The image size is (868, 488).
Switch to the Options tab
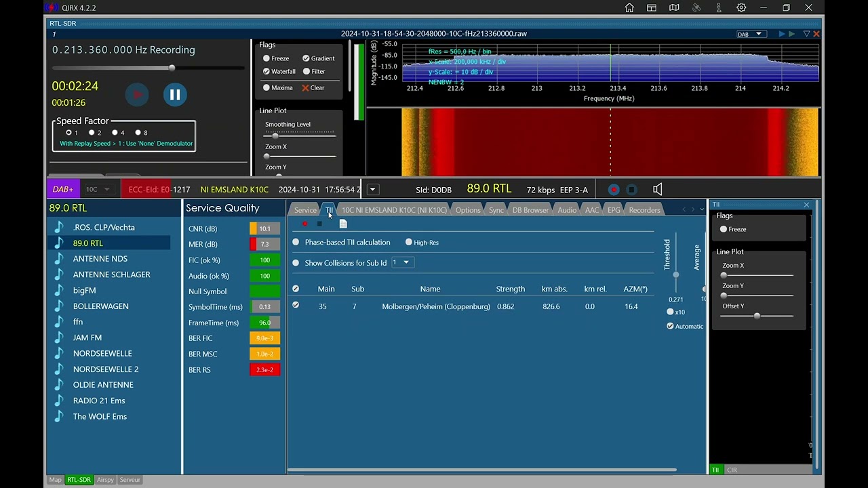468,210
